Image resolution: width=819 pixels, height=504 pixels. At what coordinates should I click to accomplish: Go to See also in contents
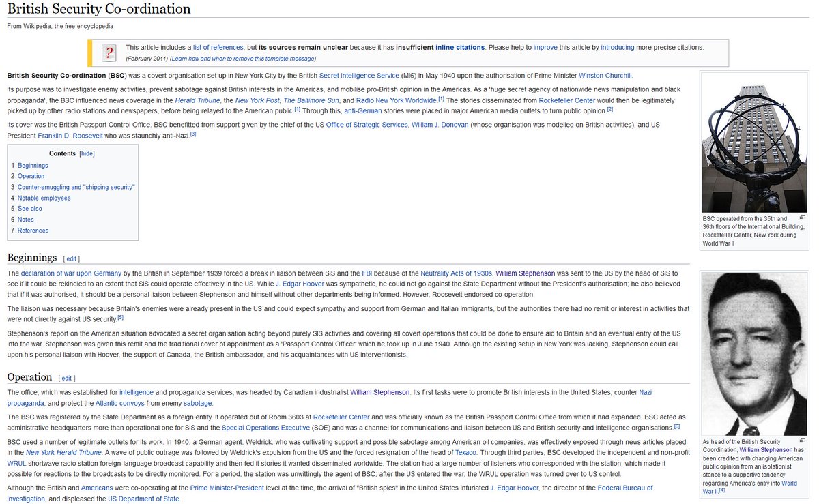click(30, 209)
